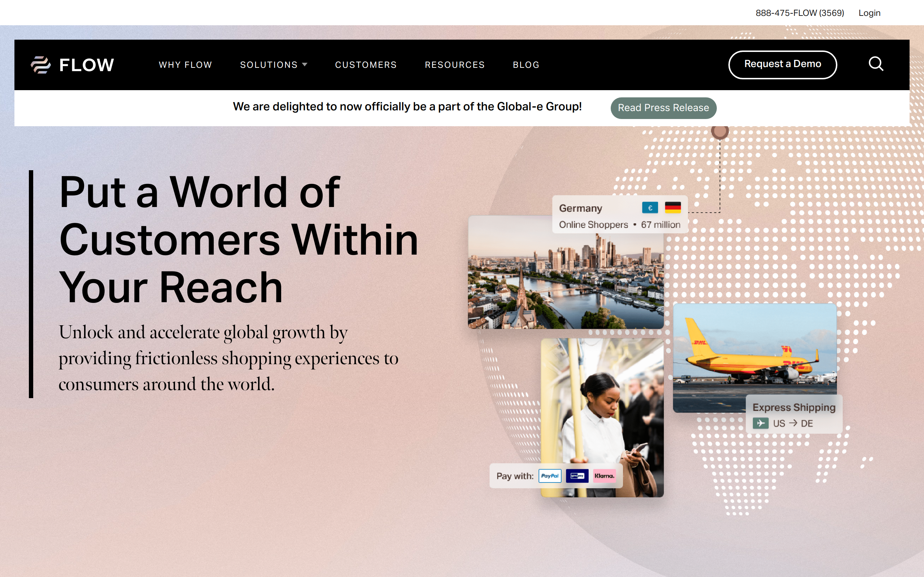Click the Flow logo icon
The height and width of the screenshot is (577, 924).
(x=40, y=65)
